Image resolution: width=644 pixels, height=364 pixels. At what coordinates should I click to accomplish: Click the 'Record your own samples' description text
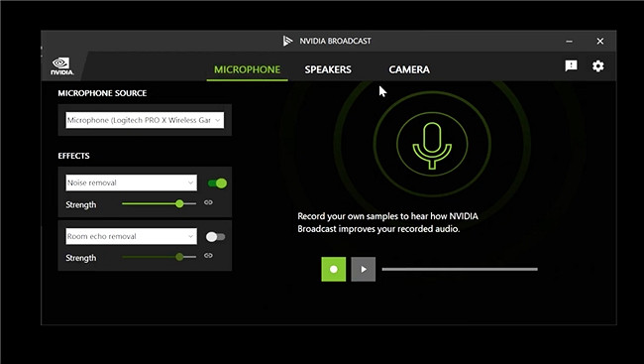point(387,222)
